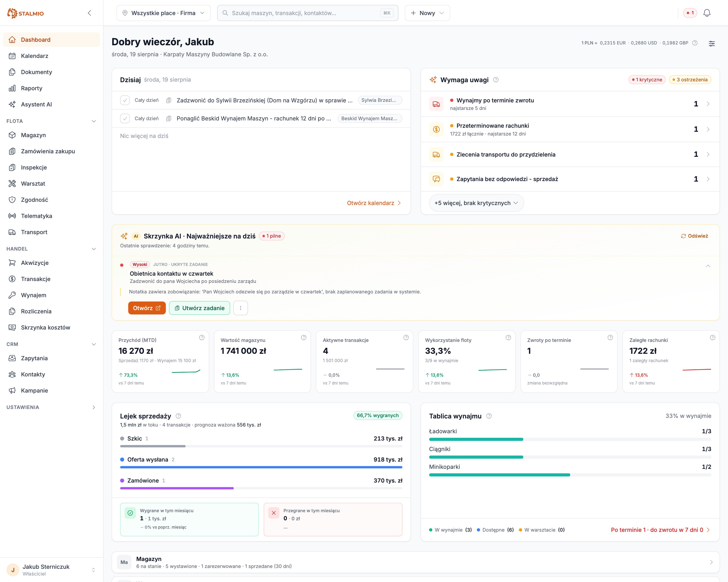Open Telematyka in the sidebar
The width and height of the screenshot is (728, 582).
pos(51,216)
